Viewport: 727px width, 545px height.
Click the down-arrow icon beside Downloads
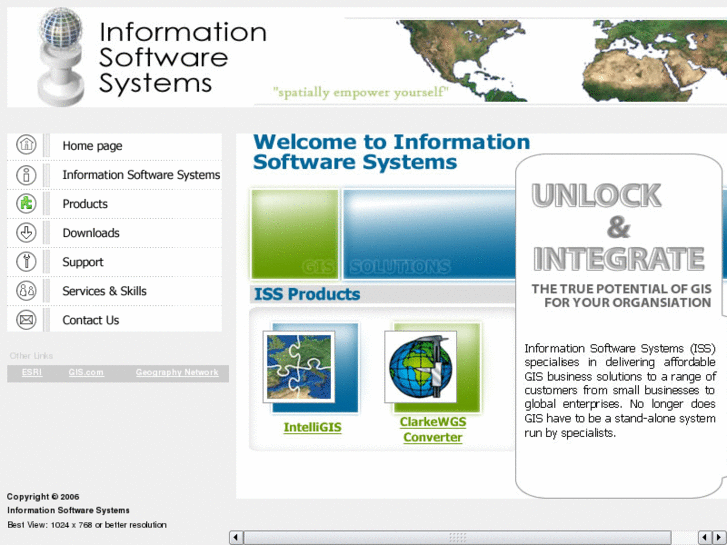pos(26,232)
